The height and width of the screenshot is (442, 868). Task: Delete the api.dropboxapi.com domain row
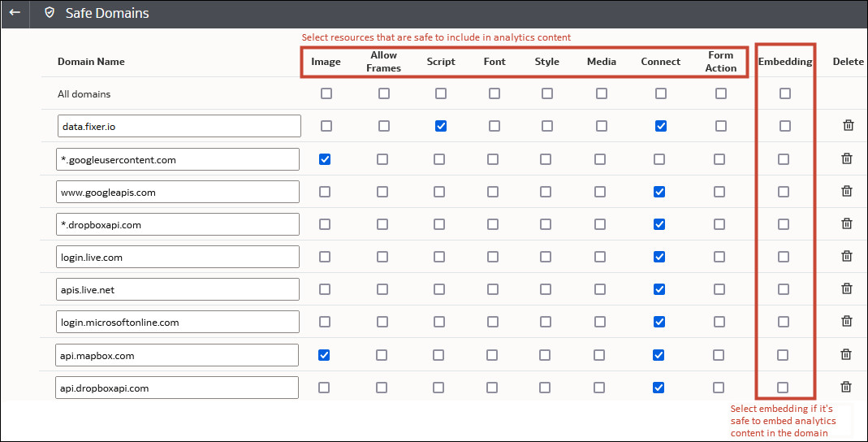(x=846, y=387)
